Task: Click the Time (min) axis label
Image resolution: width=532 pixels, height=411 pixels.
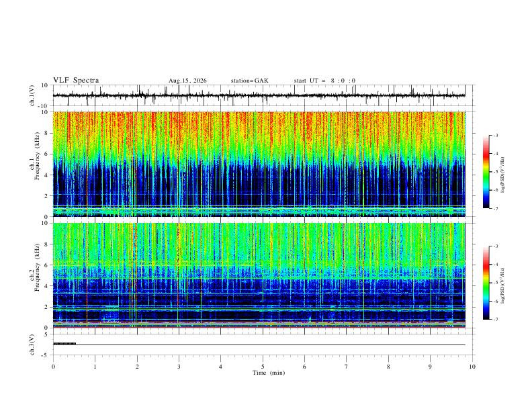Action: coord(269,373)
